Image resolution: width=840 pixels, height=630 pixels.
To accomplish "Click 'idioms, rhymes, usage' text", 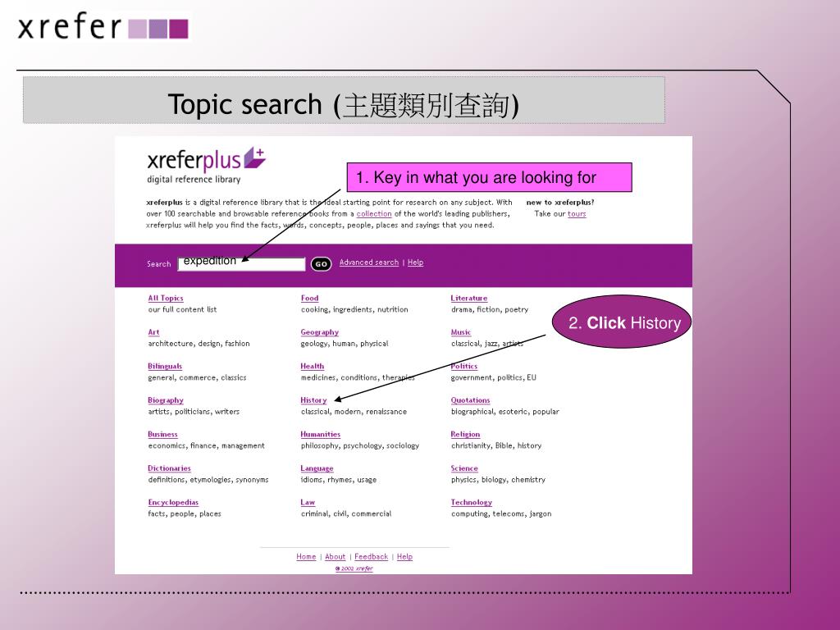I will 339,480.
